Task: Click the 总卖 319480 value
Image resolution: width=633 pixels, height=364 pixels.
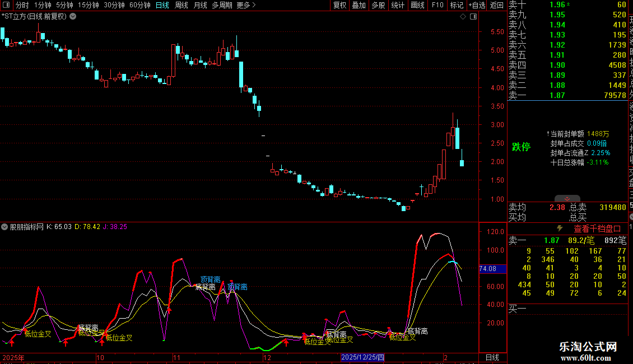Action: pos(613,207)
